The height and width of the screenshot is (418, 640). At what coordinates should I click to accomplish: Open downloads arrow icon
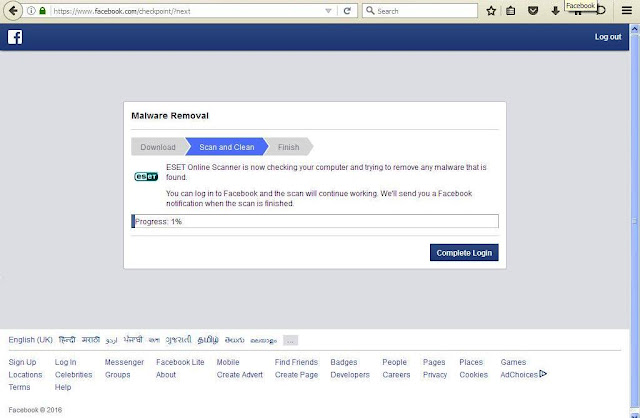point(555,11)
